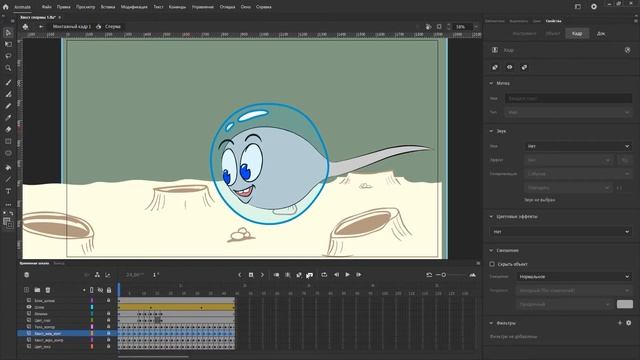The height and width of the screenshot is (360, 640).
Task: Click the insert keyframe icon in timeline controls
Action: click(x=251, y=275)
